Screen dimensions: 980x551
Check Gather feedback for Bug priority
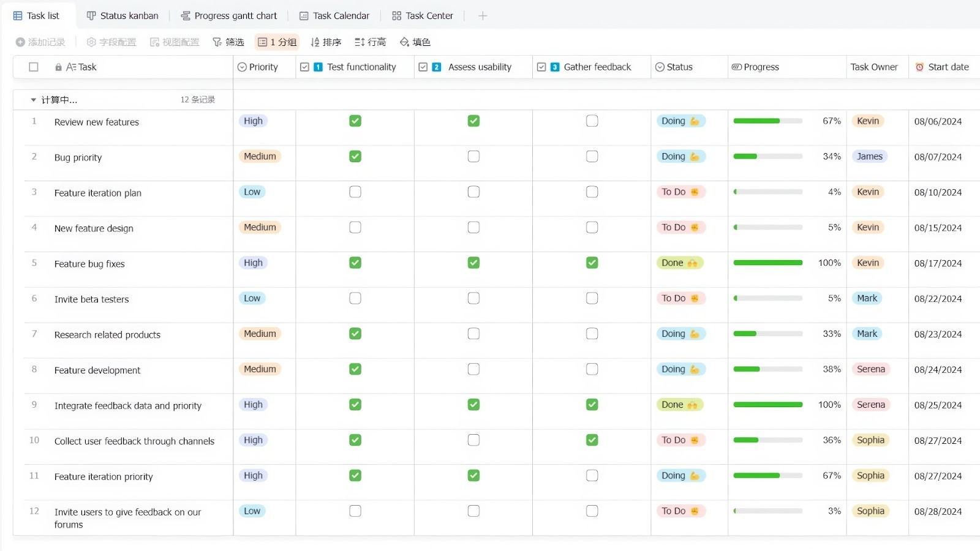591,156
